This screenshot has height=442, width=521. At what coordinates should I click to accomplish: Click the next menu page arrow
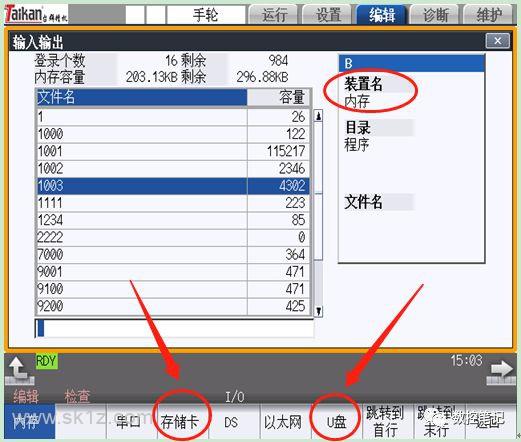[x=501, y=371]
